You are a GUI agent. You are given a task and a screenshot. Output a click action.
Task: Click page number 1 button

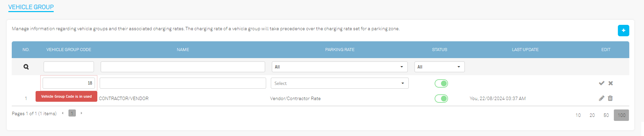pos(72,113)
